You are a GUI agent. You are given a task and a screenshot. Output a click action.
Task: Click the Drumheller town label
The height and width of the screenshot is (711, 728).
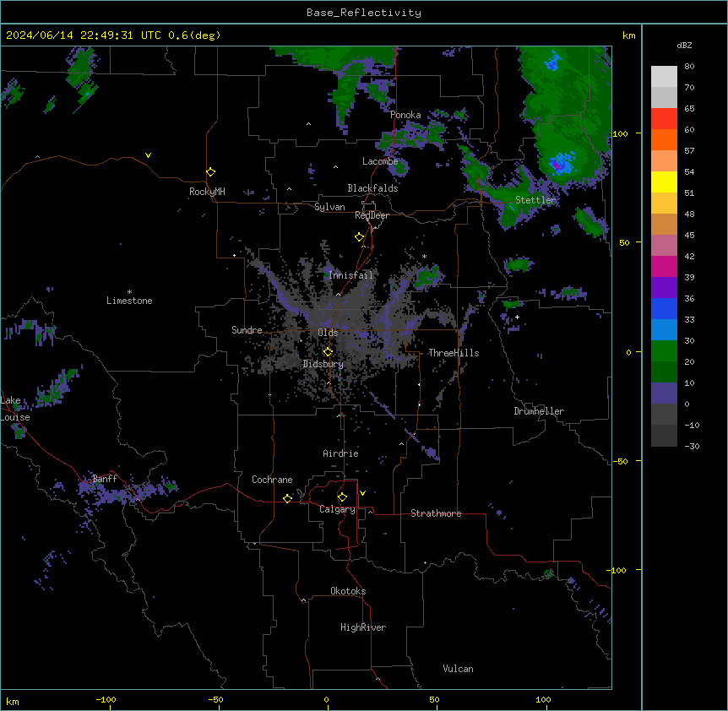point(539,411)
